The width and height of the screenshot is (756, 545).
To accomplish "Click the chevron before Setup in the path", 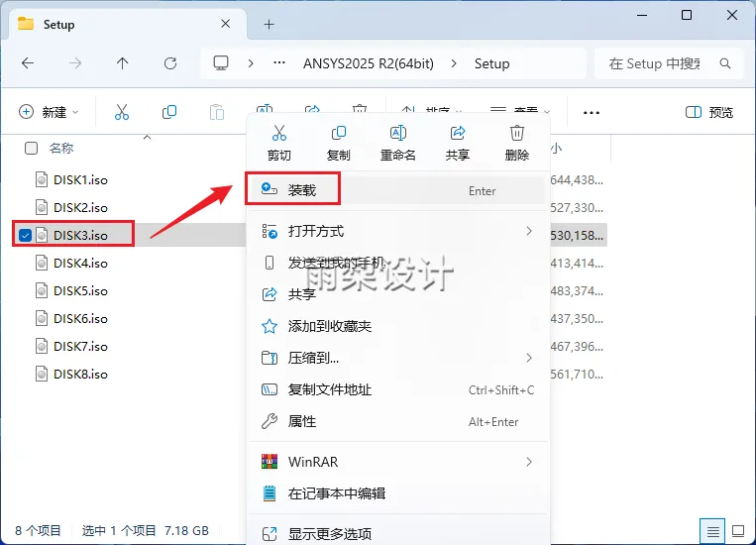I will (x=454, y=63).
